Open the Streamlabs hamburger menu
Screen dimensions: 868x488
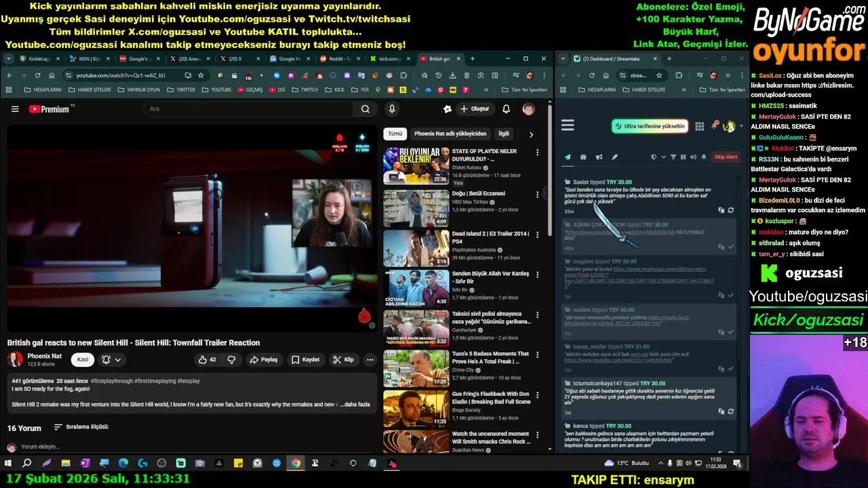coord(568,125)
